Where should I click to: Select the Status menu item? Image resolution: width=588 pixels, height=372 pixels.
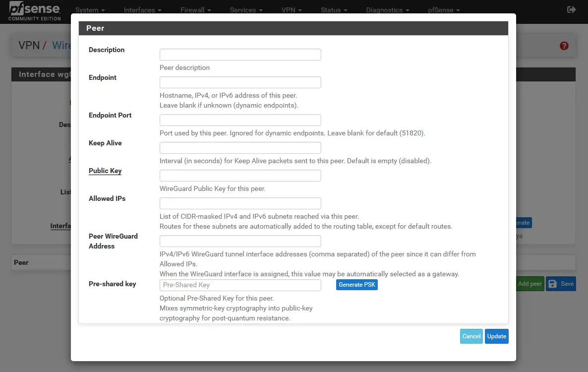point(334,10)
